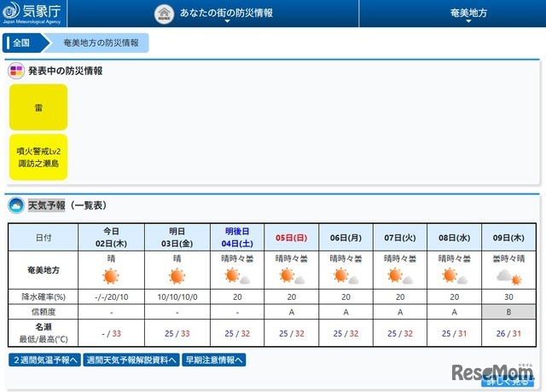Click the 奄美地方 row label
The image size is (546, 392).
click(44, 270)
